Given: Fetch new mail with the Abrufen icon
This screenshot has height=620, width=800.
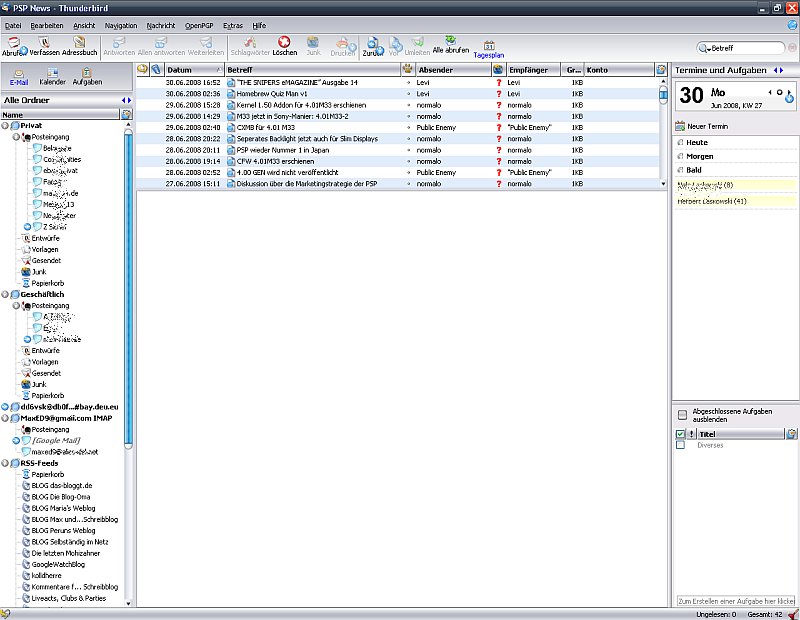Looking at the screenshot, I should 14,44.
